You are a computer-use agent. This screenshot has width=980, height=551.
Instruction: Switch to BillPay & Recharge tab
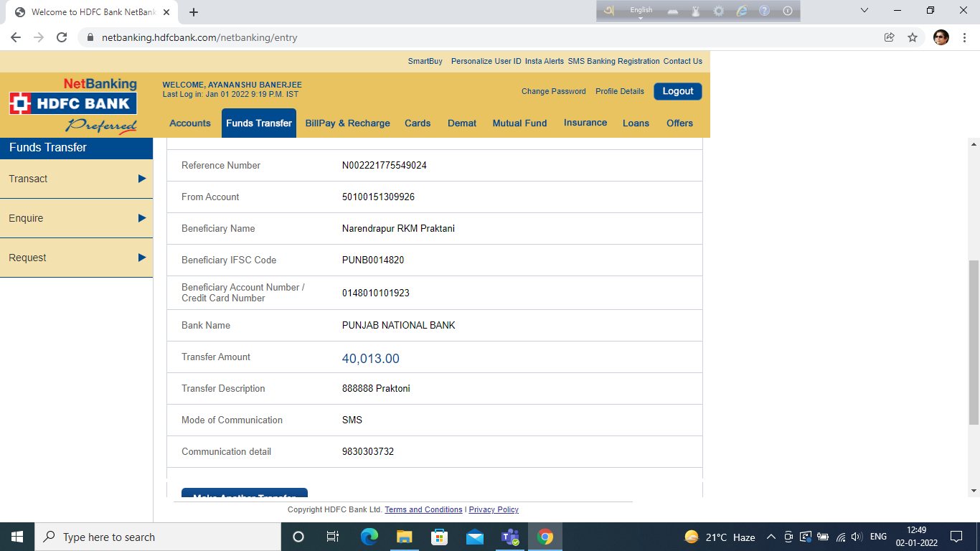click(347, 123)
